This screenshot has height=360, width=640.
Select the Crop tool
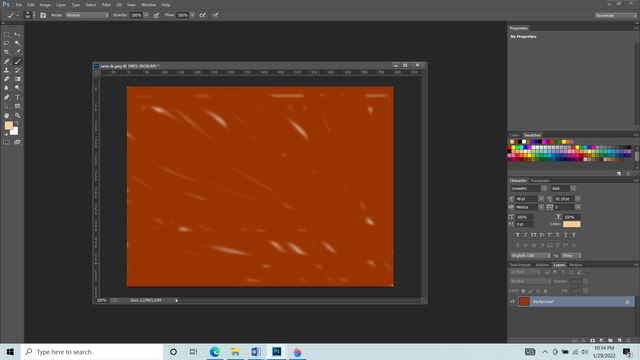pyautogui.click(x=7, y=52)
